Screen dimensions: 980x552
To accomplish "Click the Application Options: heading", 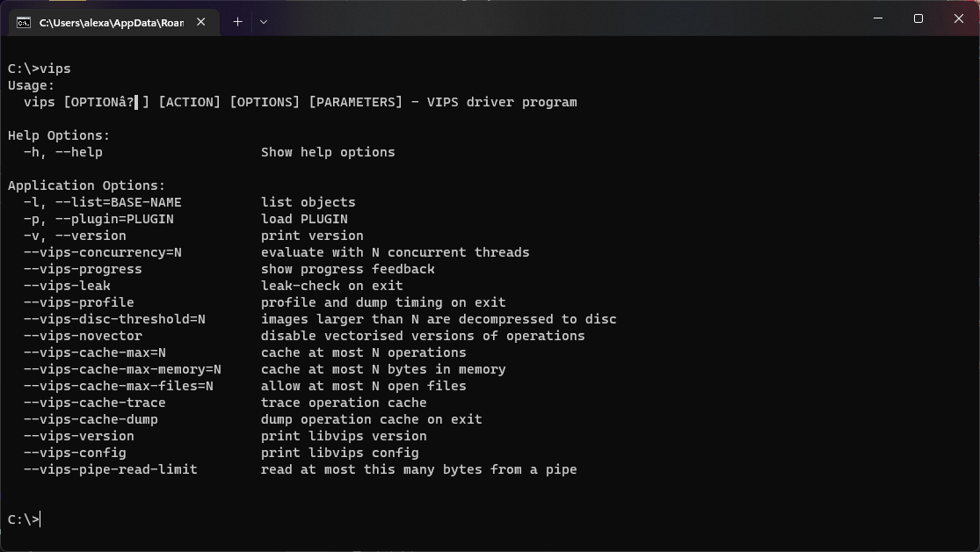I will 86,185.
